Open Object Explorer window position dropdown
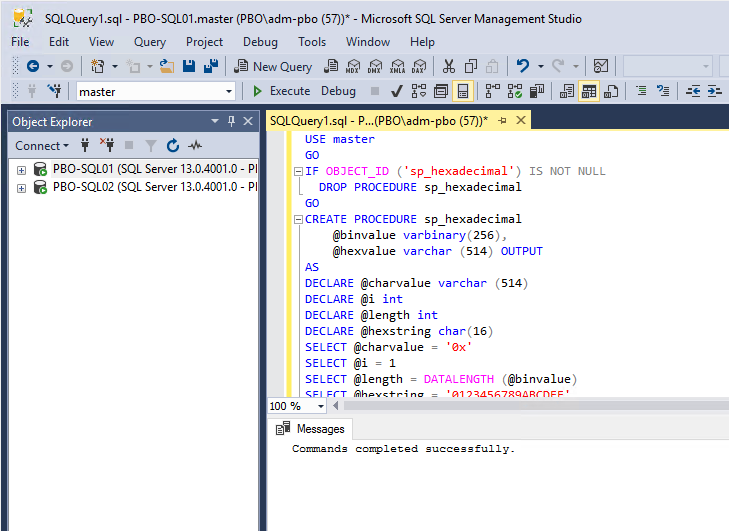The image size is (729, 531). click(x=215, y=121)
